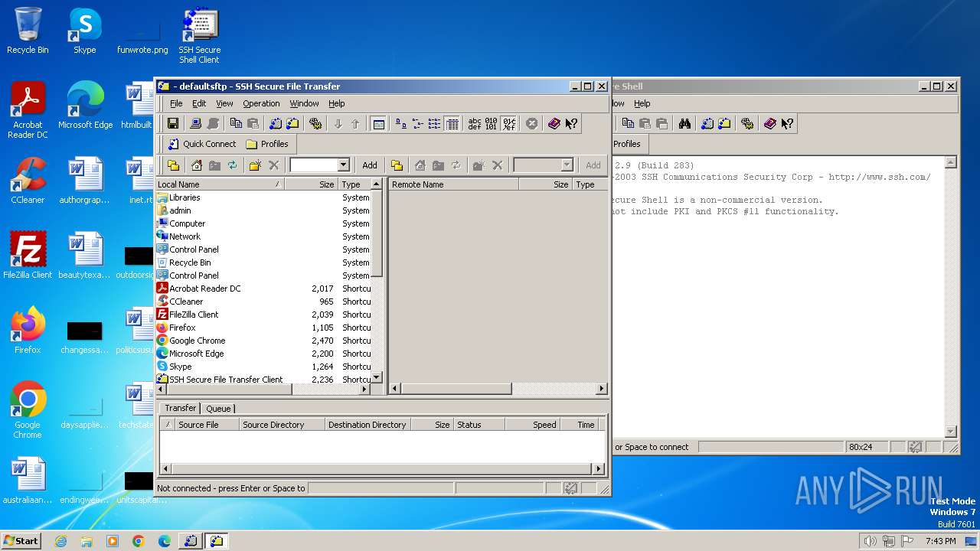
Task: Click the Help book icon in File Transfer toolbar
Action: pyautogui.click(x=554, y=124)
